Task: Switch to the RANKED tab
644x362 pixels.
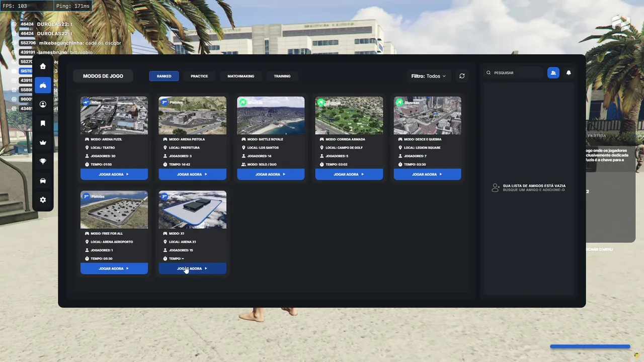Action: click(164, 76)
